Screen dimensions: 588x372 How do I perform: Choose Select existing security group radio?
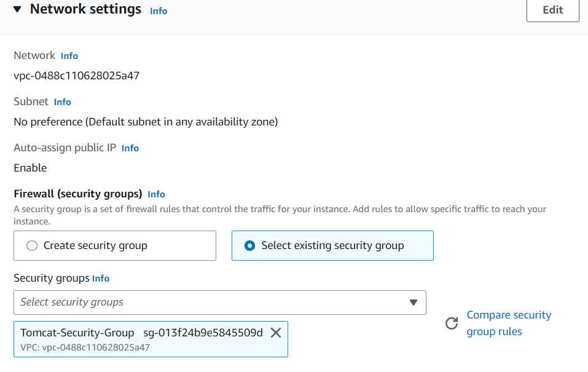coord(332,245)
